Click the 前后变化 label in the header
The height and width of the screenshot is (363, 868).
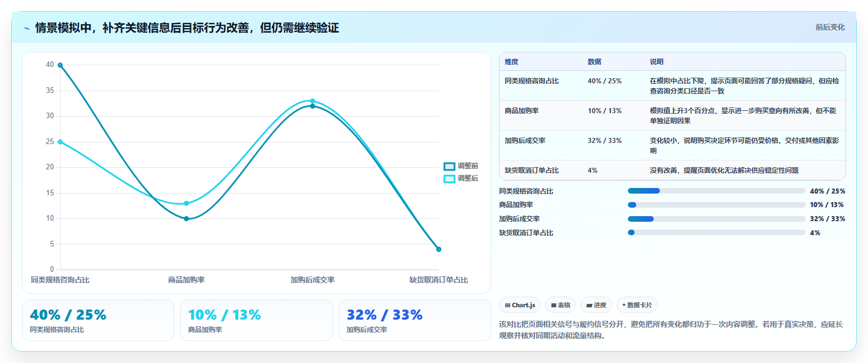(830, 27)
